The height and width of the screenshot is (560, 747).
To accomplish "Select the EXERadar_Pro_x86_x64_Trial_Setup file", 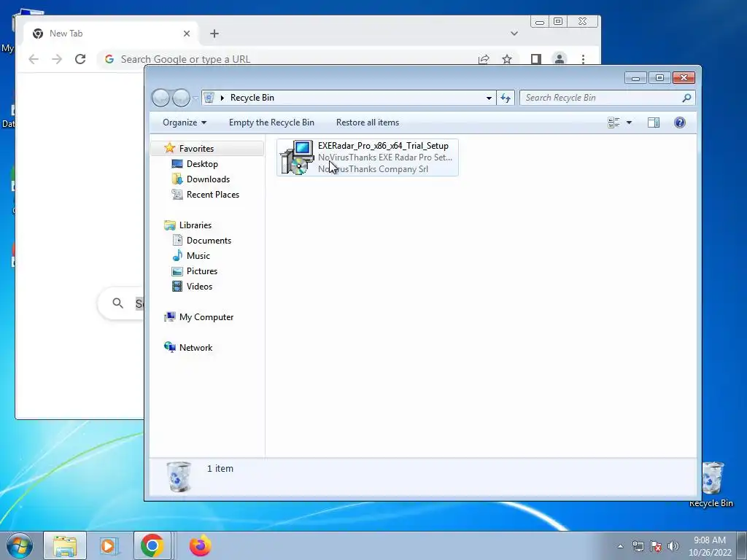I will [x=368, y=157].
